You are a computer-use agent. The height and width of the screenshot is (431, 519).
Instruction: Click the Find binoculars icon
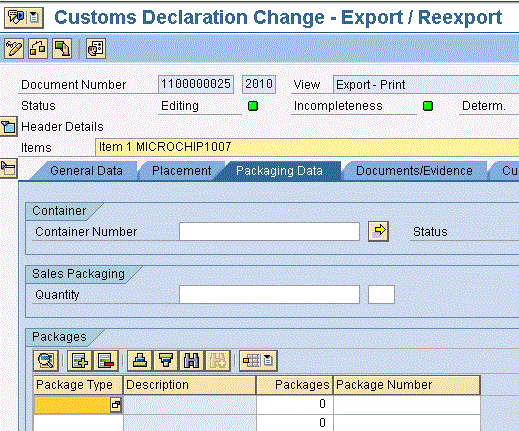point(192,361)
